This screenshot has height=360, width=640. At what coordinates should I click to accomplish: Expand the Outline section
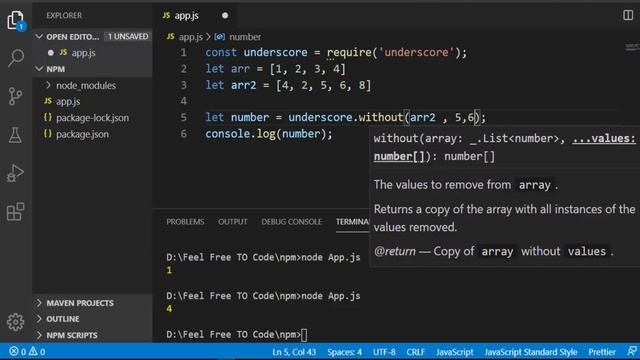tap(39, 319)
